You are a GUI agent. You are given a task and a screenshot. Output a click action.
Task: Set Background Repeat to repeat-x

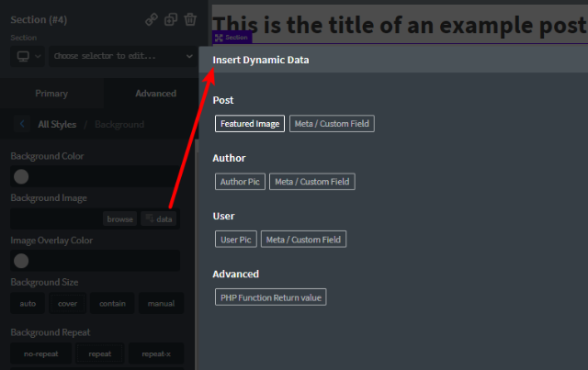click(x=156, y=353)
